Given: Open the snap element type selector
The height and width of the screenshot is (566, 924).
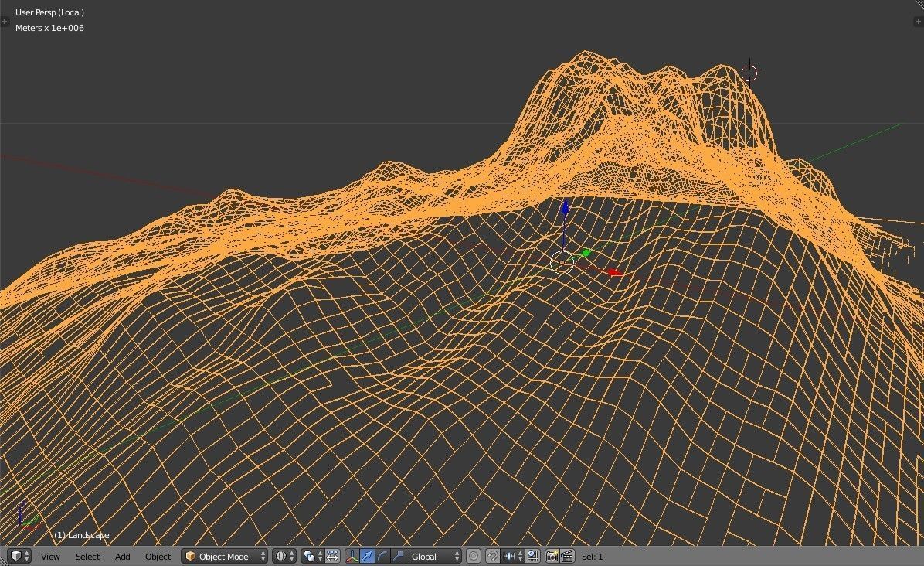Looking at the screenshot, I should pyautogui.click(x=513, y=556).
